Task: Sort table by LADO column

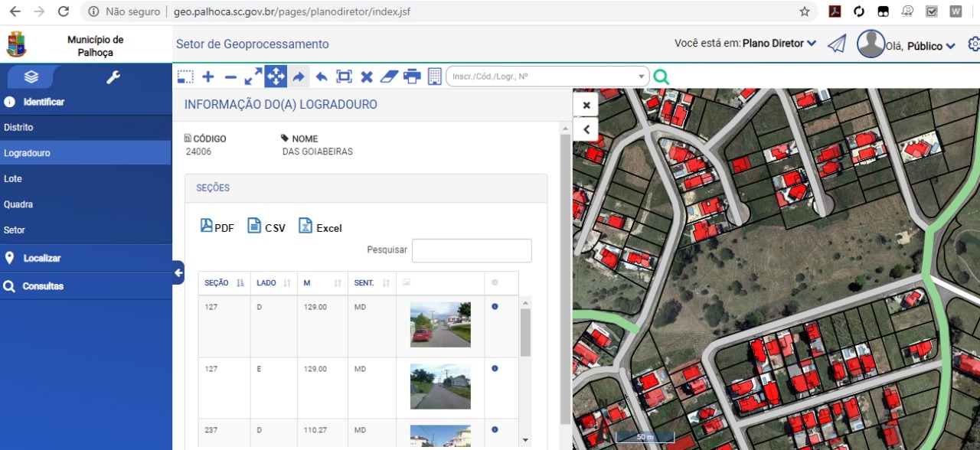Action: (274, 283)
